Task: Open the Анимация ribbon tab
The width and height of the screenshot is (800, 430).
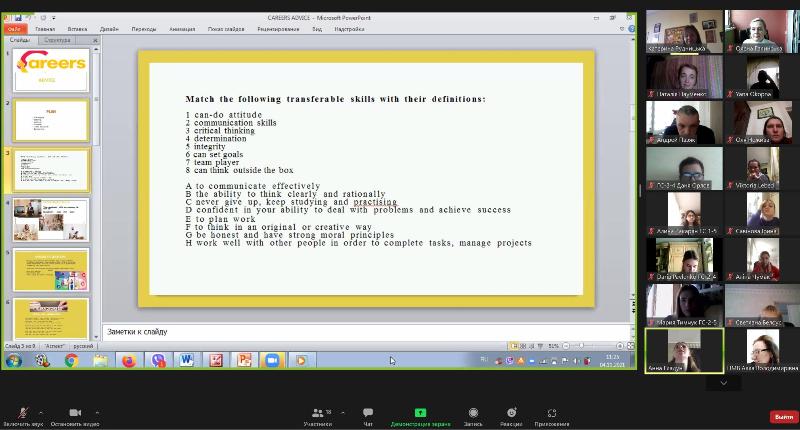Action: (x=182, y=29)
